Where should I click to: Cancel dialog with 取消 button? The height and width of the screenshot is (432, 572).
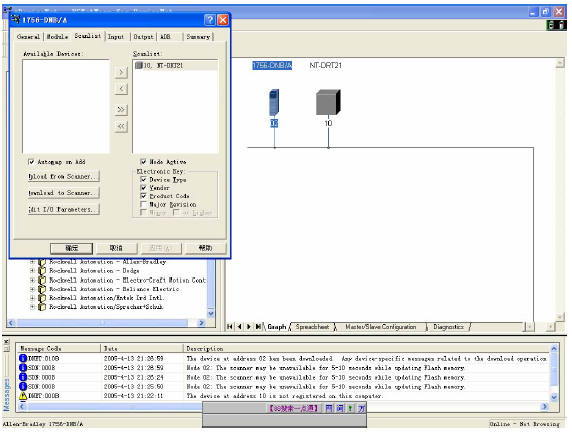pyautogui.click(x=116, y=248)
